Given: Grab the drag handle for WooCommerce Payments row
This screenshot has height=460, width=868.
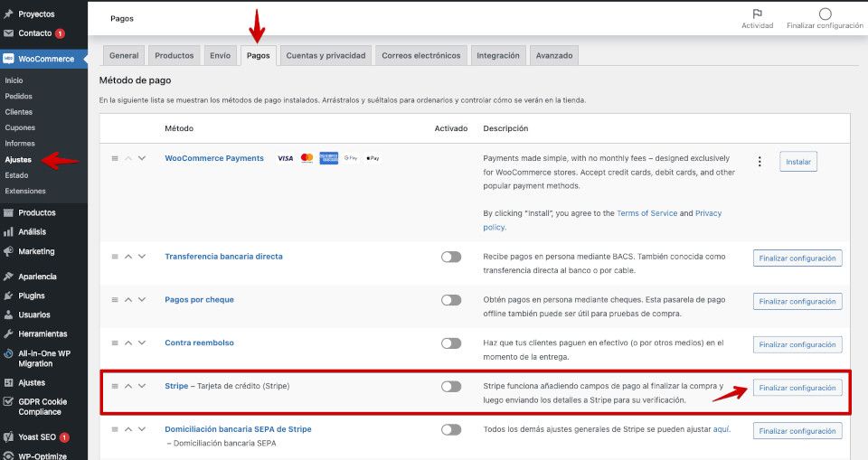Looking at the screenshot, I should pyautogui.click(x=115, y=158).
